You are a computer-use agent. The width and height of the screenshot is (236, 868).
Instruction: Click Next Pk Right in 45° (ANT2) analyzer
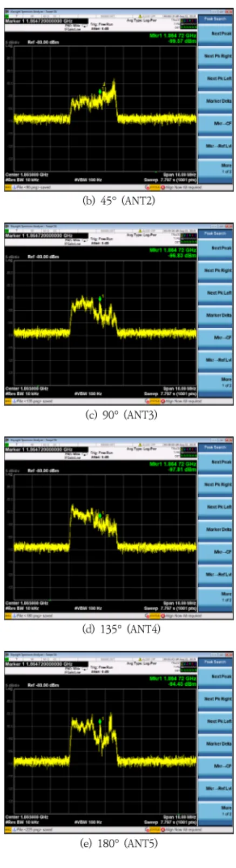215,56
